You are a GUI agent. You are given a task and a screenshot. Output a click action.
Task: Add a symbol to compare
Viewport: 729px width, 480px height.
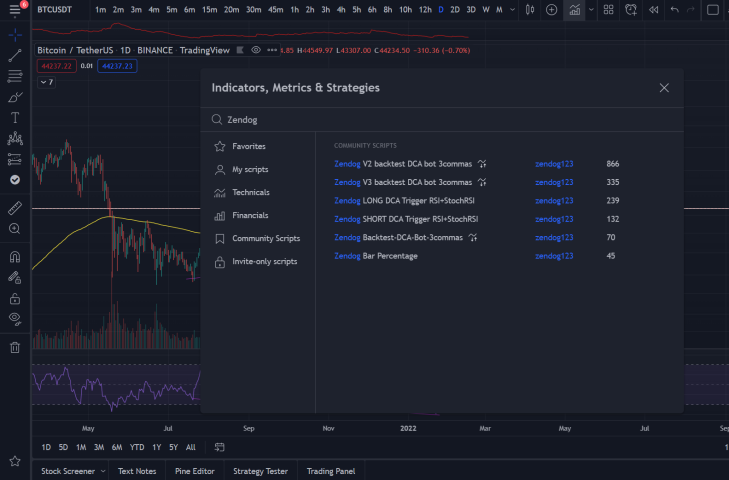[x=551, y=10]
